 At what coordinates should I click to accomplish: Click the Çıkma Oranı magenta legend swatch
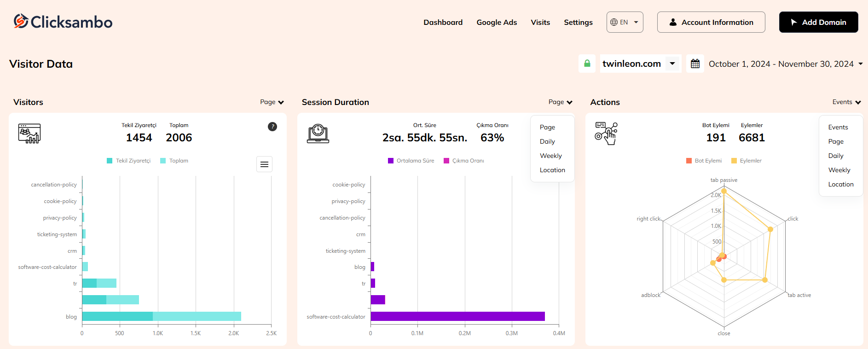pos(446,161)
